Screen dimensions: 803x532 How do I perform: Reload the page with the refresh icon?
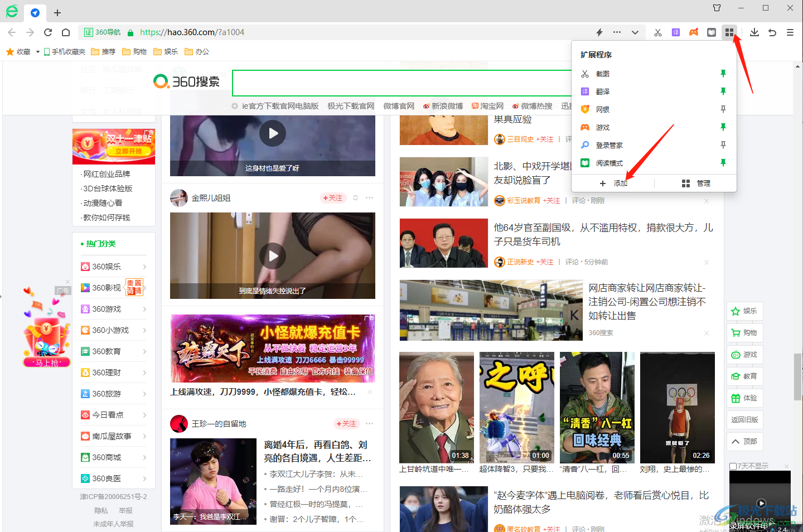(x=48, y=32)
